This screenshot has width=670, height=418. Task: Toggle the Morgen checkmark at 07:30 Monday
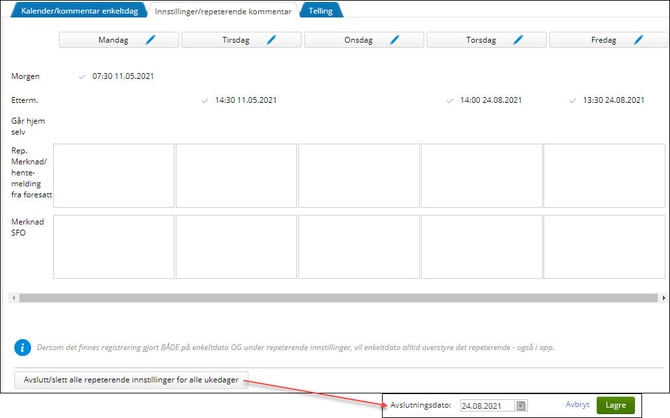click(x=82, y=76)
